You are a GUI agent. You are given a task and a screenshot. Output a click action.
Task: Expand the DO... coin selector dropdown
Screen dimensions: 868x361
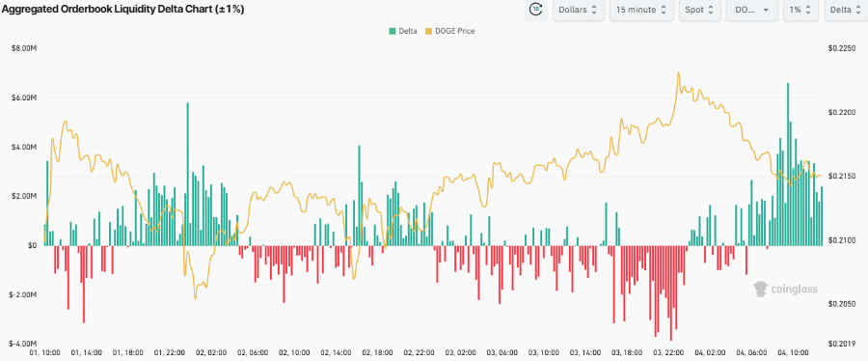click(751, 10)
